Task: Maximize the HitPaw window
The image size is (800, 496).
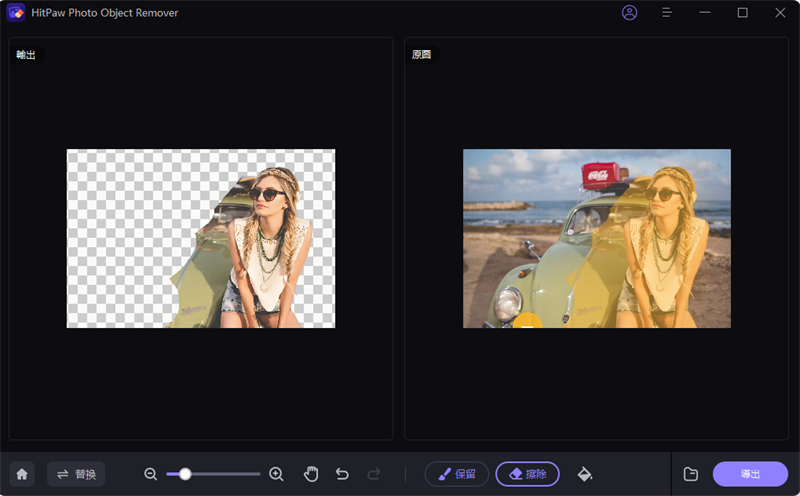Action: pyautogui.click(x=742, y=13)
